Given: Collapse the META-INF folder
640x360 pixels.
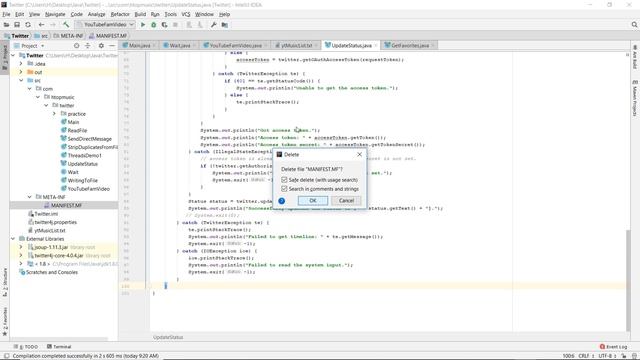Looking at the screenshot, I should coord(29,197).
